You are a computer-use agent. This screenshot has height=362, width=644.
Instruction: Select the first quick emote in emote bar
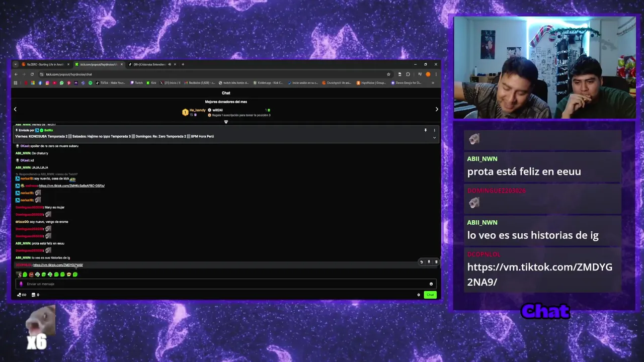tap(19, 275)
